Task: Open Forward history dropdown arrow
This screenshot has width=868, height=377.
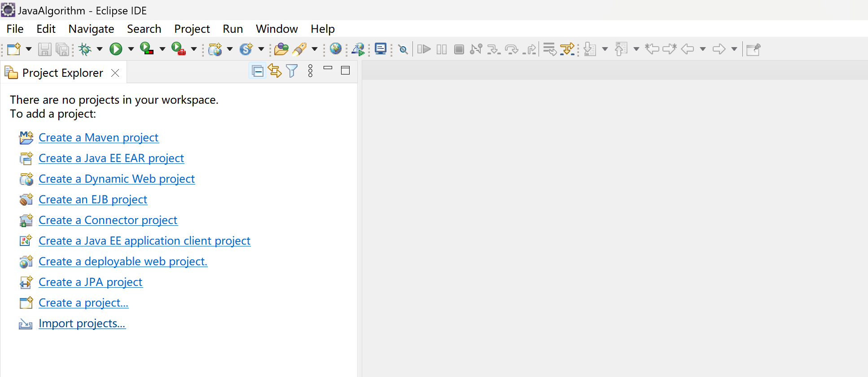Action: [734, 49]
